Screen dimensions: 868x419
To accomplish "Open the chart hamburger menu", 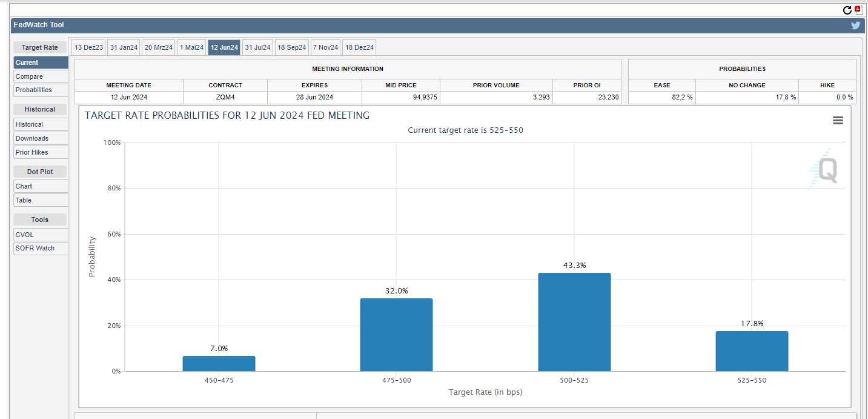I will (838, 121).
